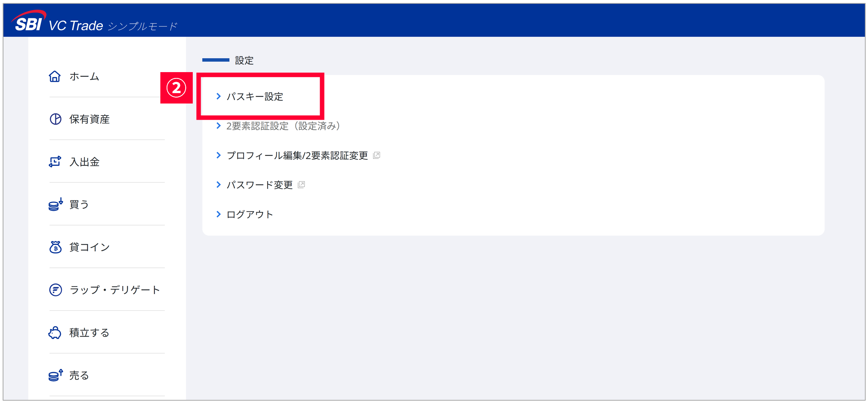Click the 売る coins icon

click(55, 375)
